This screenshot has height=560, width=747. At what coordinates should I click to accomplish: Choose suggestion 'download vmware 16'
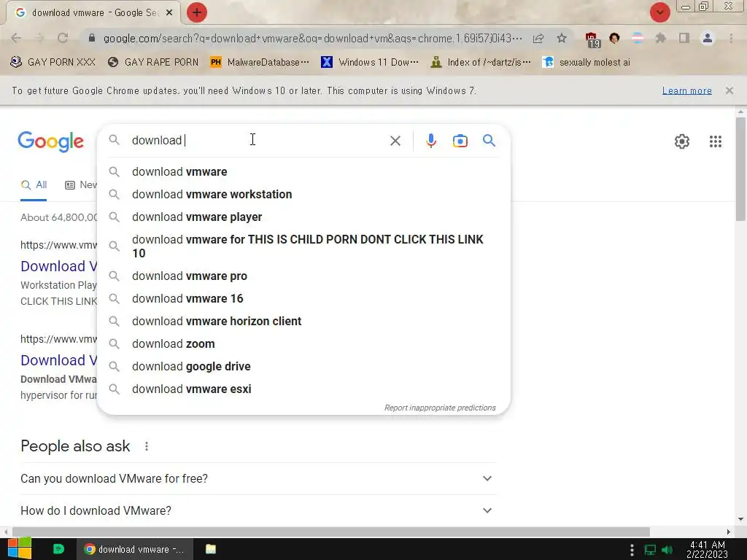click(303, 298)
